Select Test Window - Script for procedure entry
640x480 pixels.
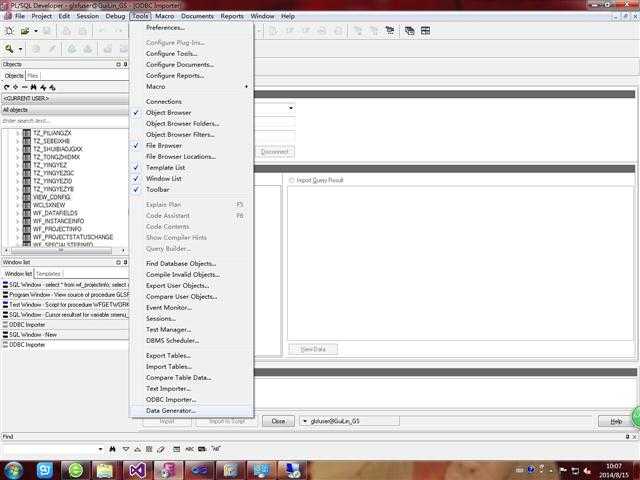[65, 305]
